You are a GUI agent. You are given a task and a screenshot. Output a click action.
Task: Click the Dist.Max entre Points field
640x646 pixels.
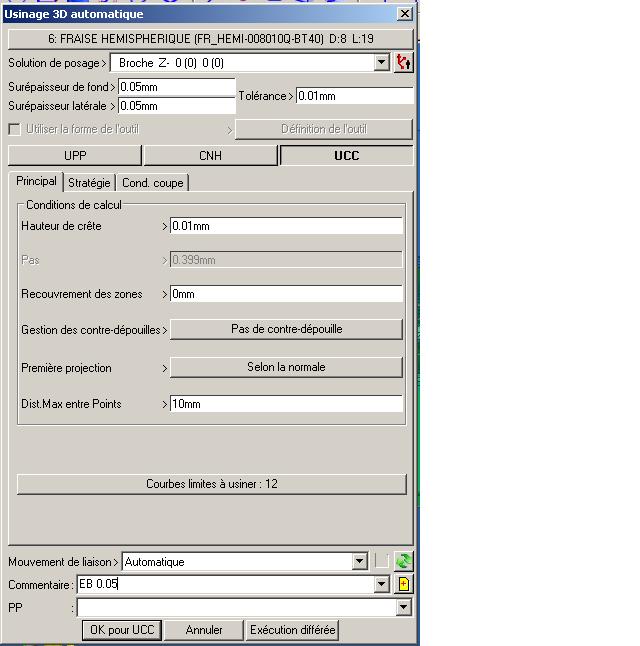[x=286, y=404]
